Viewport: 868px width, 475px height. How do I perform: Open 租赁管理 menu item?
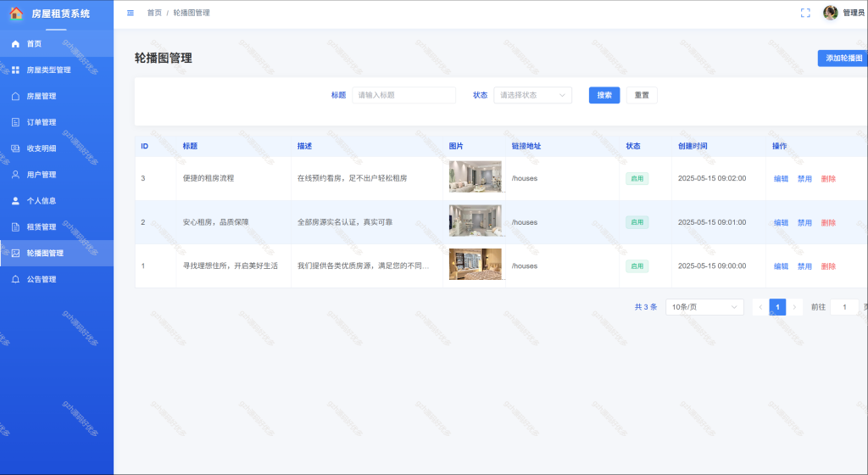[x=57, y=227]
